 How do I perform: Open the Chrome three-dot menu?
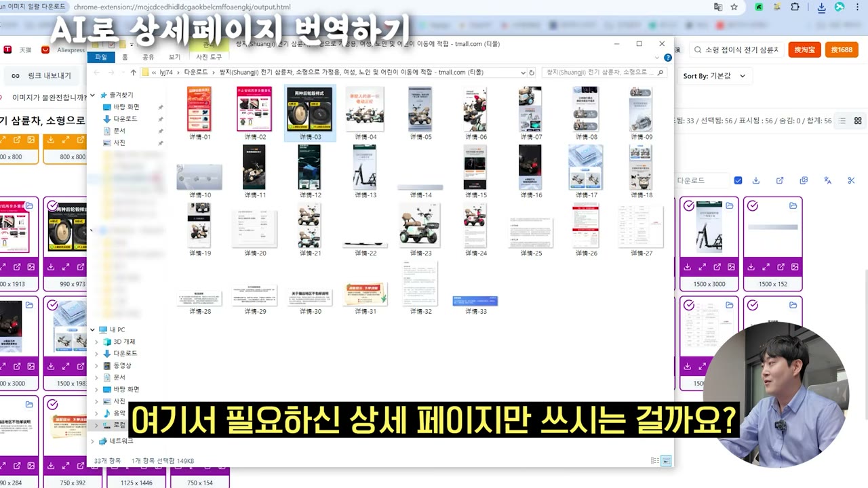[858, 7]
